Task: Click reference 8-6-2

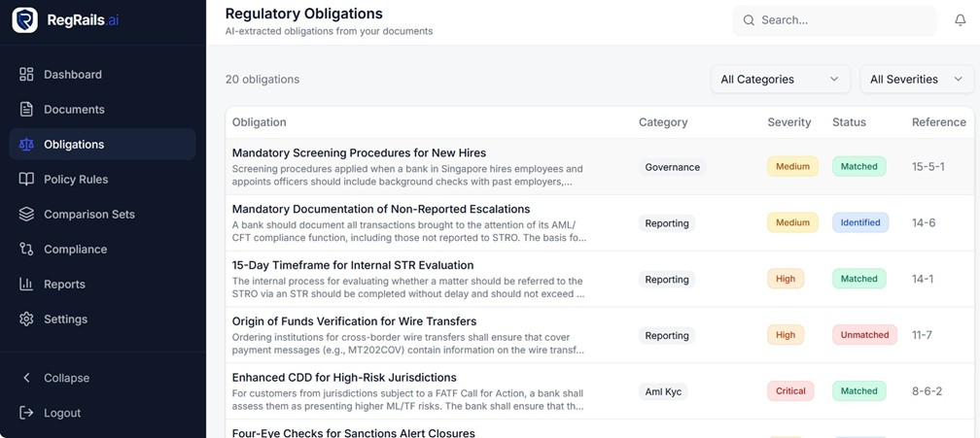Action: (927, 391)
